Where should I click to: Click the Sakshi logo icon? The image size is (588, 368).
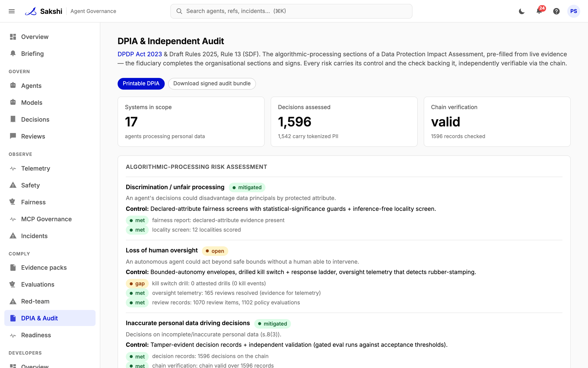click(31, 11)
